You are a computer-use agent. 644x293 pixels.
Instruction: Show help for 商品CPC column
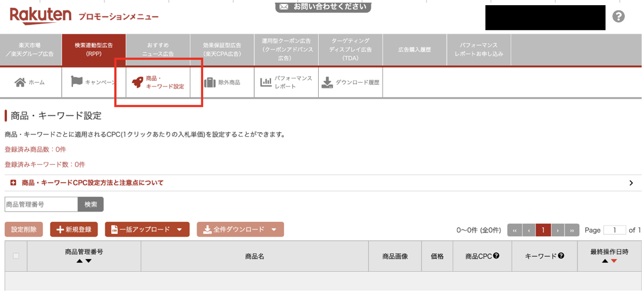[496, 256]
